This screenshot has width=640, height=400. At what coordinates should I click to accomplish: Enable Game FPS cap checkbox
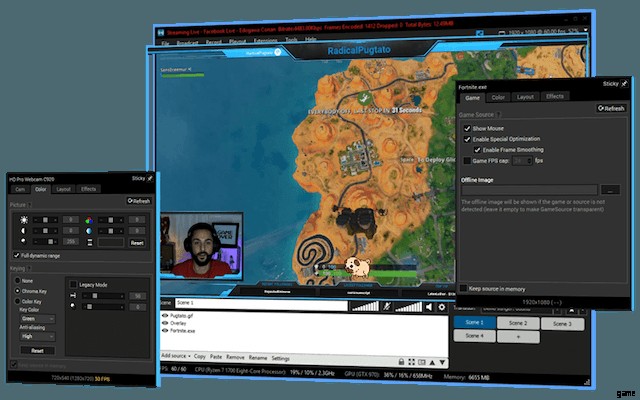465,160
